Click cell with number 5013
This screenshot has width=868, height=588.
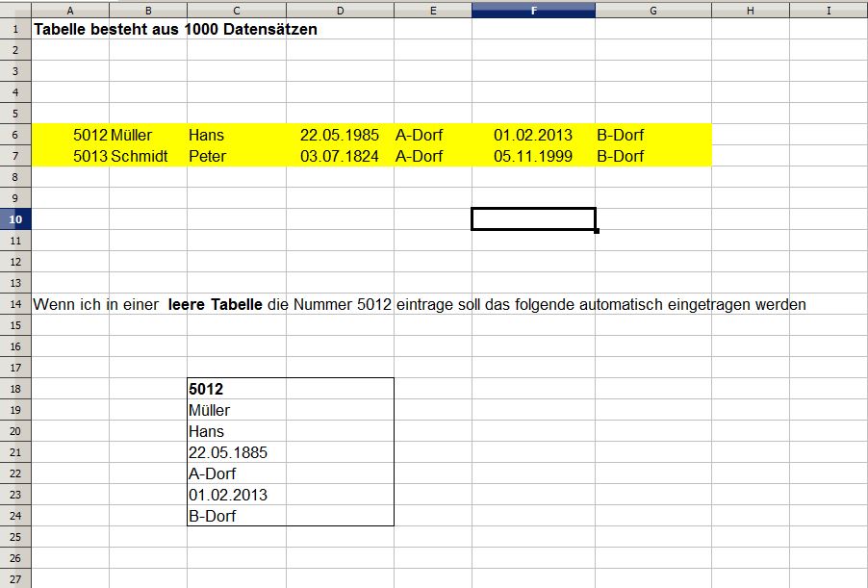[70, 156]
